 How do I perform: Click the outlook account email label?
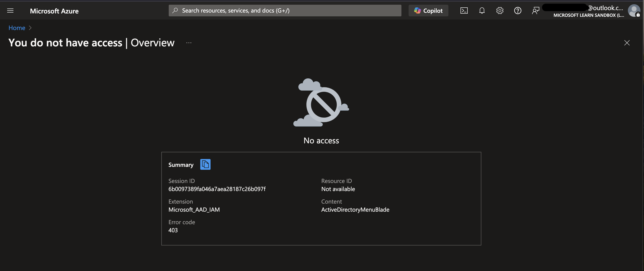605,8
